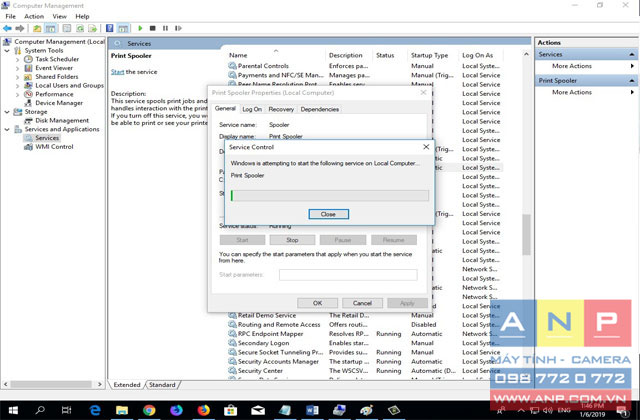Viewport: 640px width, 420px height.
Task: Expand the Local Users and Groups node
Action: pos(17,85)
